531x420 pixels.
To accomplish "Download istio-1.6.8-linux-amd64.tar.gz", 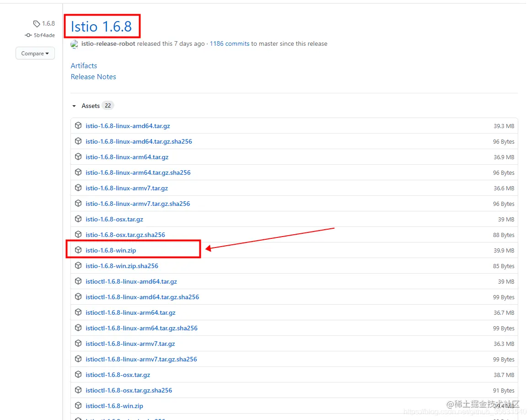I will pyautogui.click(x=128, y=126).
